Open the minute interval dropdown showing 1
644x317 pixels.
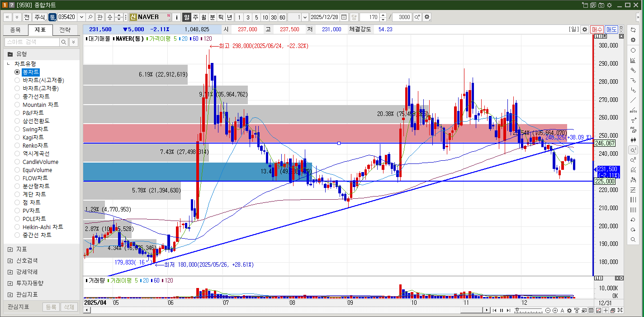pyautogui.click(x=305, y=17)
